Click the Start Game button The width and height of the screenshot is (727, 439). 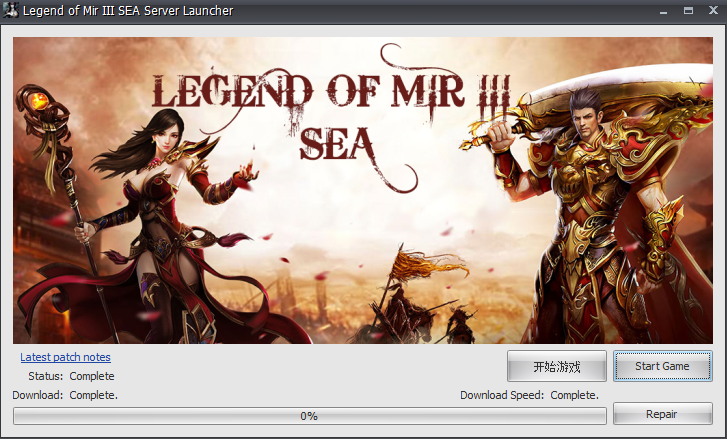[663, 366]
